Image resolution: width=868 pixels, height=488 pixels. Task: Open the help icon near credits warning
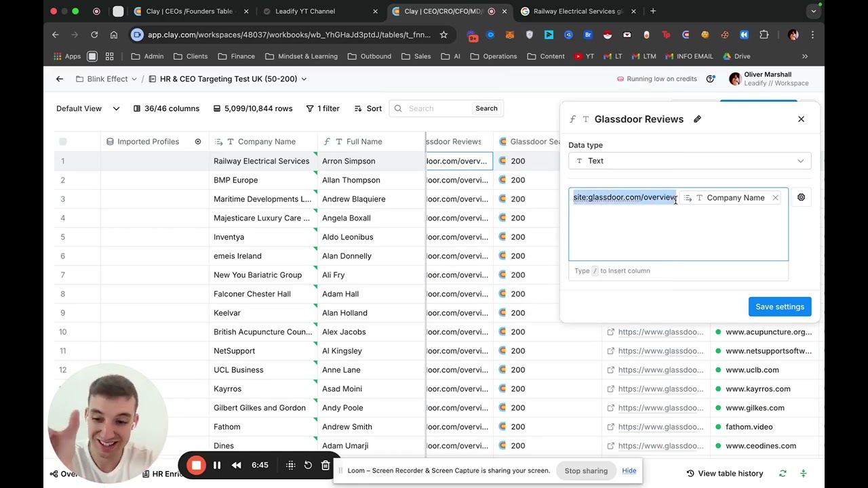pos(711,79)
